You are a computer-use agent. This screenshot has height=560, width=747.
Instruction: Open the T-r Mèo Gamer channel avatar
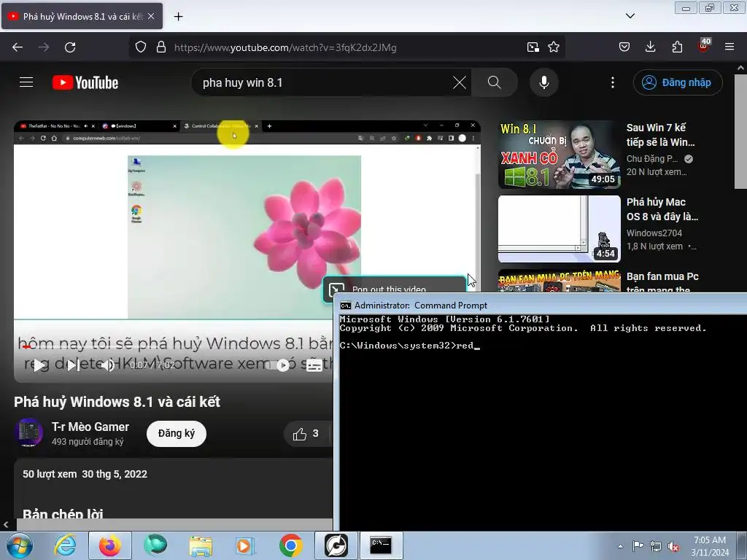coord(28,432)
